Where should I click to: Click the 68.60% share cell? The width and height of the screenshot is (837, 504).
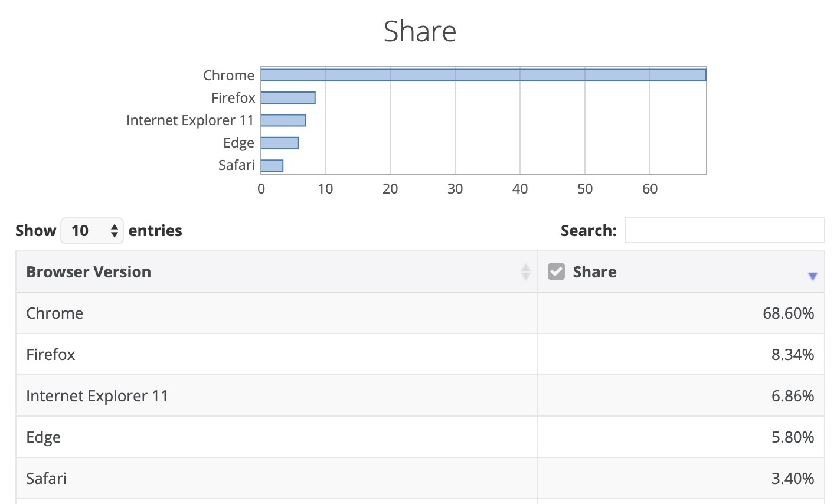click(788, 313)
